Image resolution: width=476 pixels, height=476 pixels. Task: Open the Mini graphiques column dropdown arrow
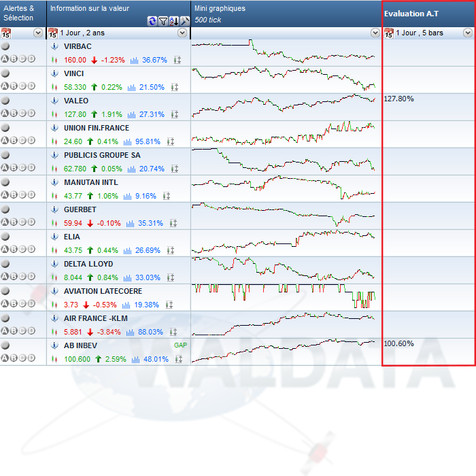pos(375,33)
